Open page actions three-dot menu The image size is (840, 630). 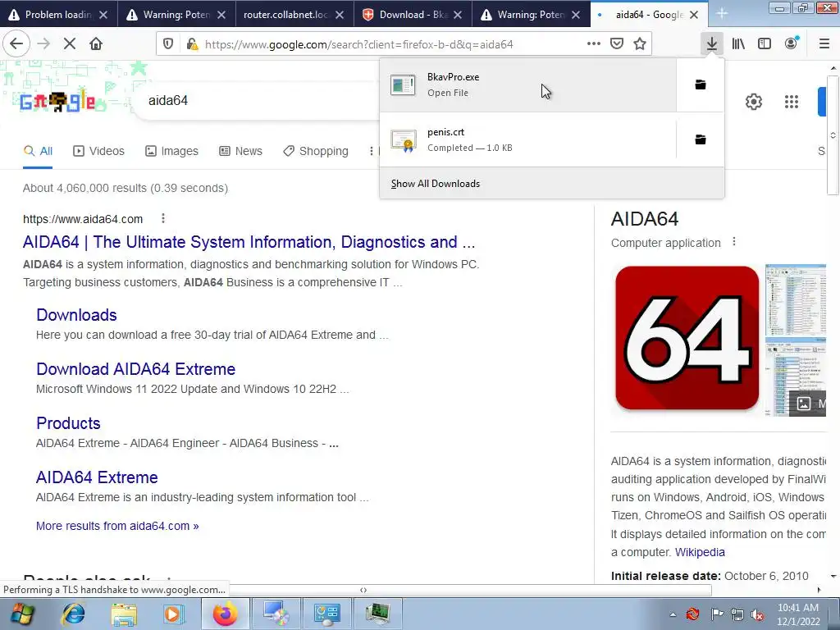[594, 44]
